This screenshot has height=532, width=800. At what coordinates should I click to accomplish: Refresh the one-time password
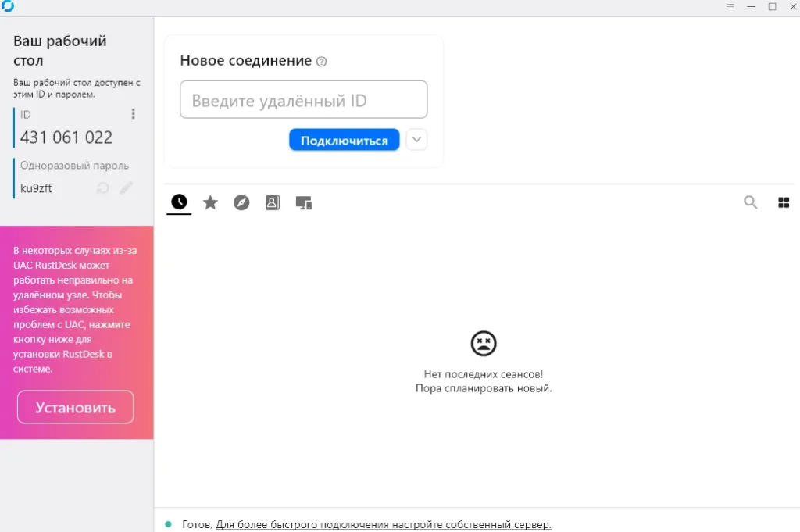[x=102, y=187]
